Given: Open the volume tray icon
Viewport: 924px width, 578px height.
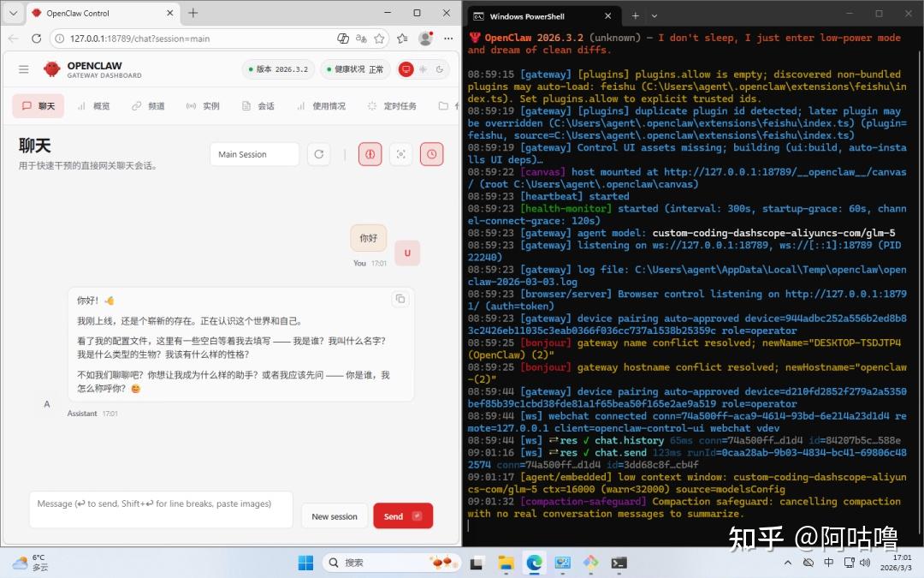Looking at the screenshot, I should coord(865,563).
